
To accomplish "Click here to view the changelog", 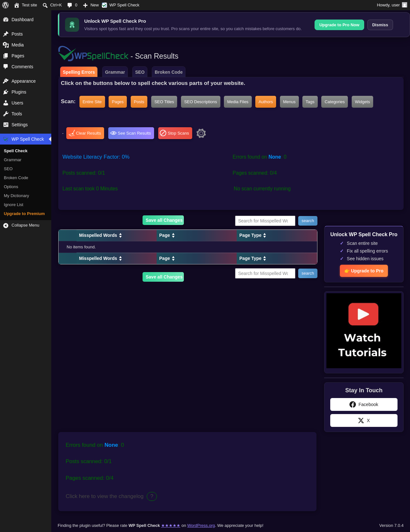I will [104, 496].
